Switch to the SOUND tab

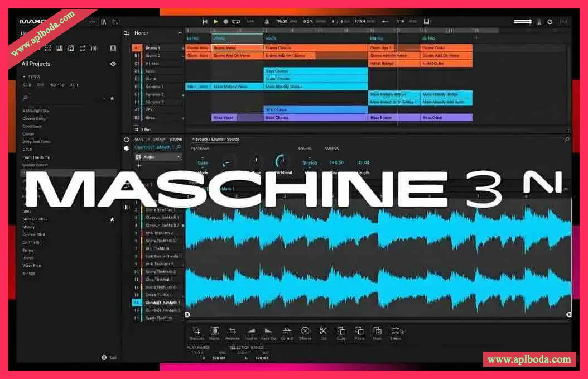tap(176, 138)
